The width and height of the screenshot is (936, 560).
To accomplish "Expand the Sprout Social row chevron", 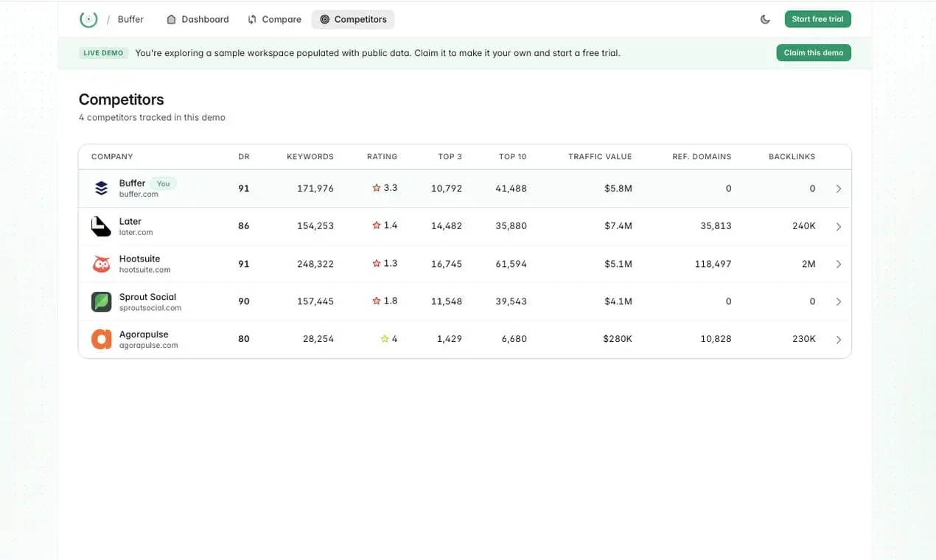I will [x=839, y=301].
